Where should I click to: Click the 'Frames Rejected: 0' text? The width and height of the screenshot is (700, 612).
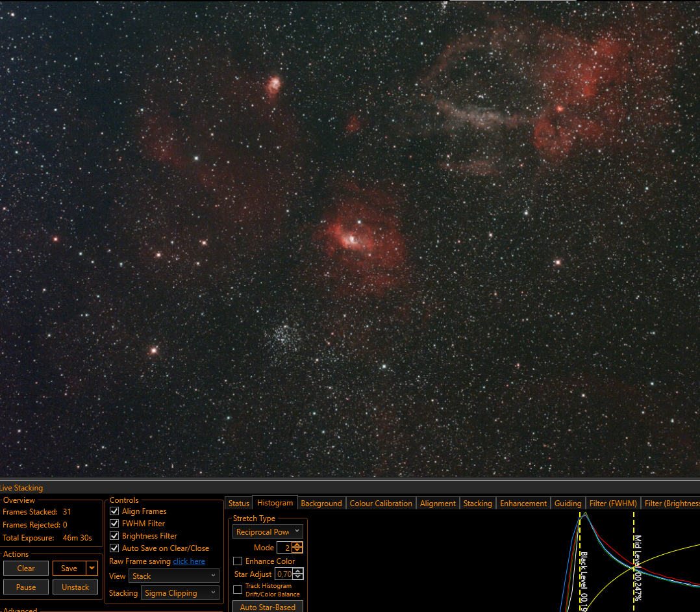pos(35,524)
